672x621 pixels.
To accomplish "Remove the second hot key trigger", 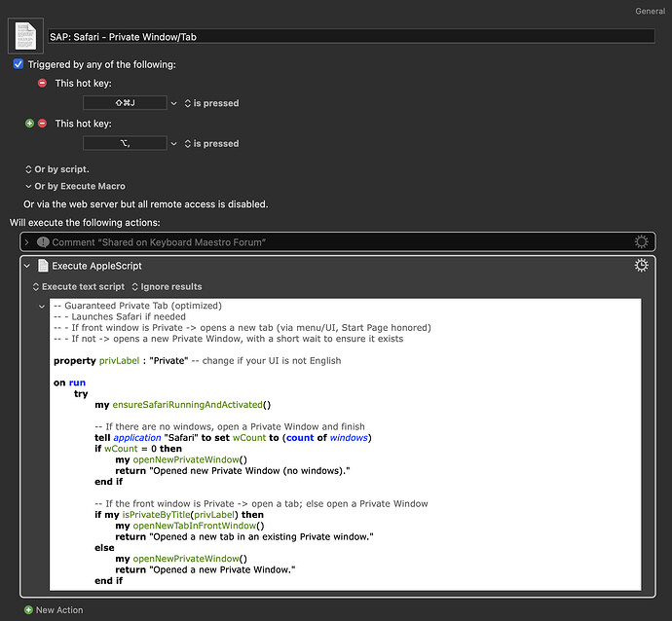I will click(x=42, y=124).
